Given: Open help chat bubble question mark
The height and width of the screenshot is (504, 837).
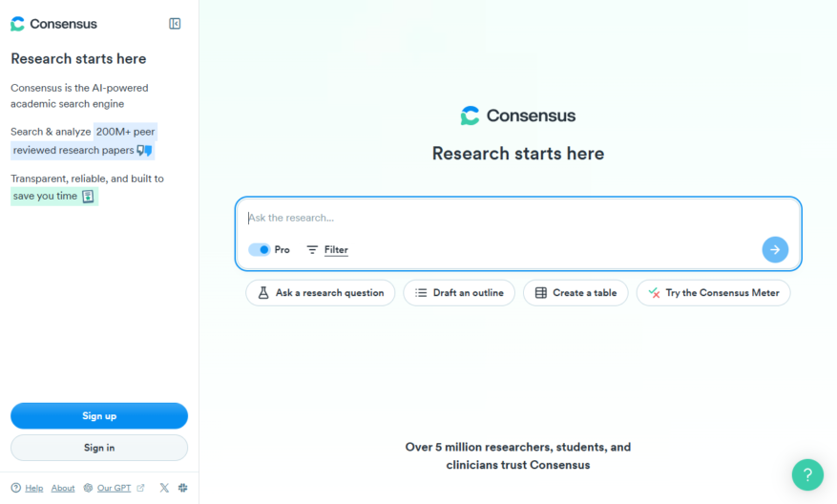Looking at the screenshot, I should 807,474.
